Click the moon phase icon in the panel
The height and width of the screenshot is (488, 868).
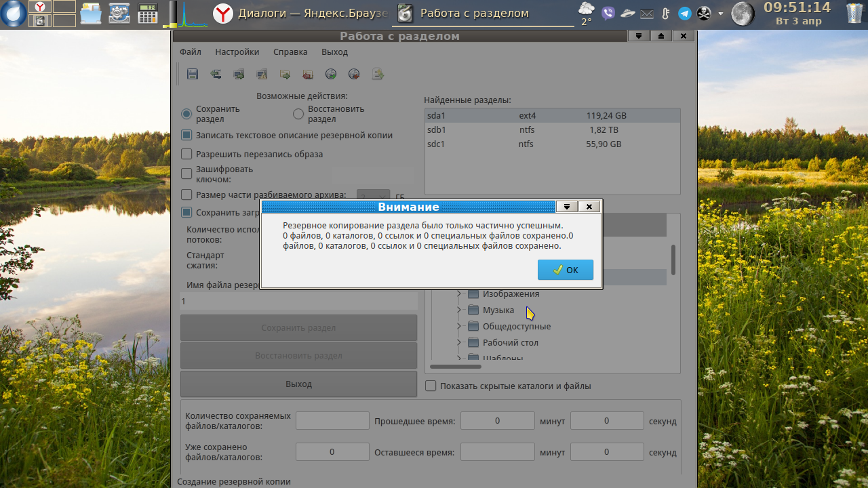click(x=743, y=14)
